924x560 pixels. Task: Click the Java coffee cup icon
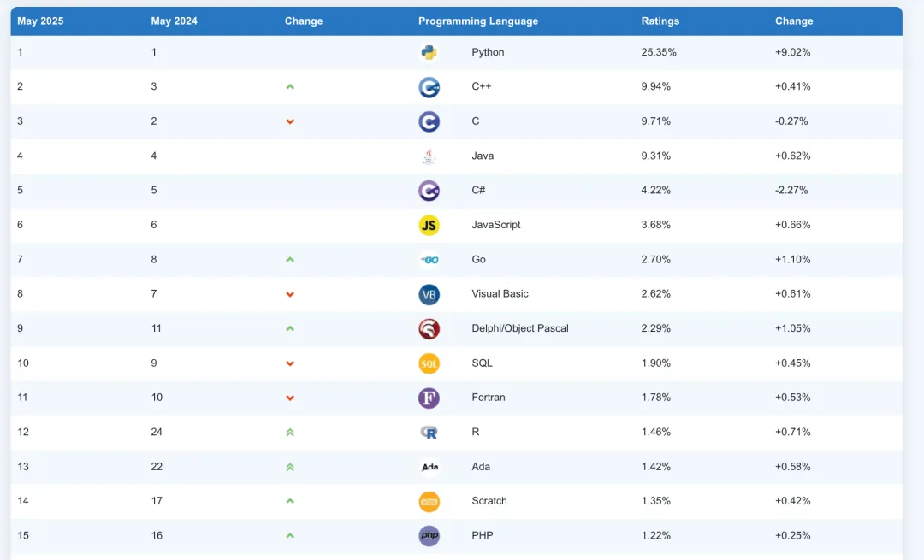coord(429,156)
